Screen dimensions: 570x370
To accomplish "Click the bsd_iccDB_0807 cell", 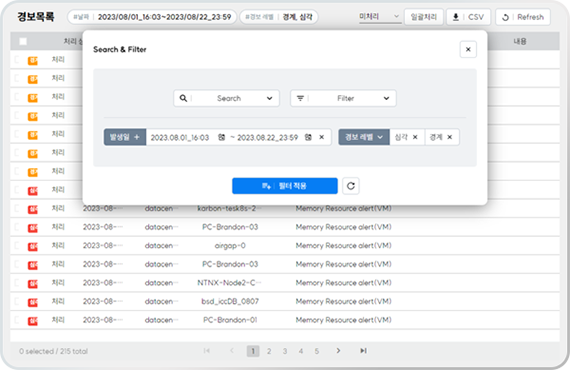I will pyautogui.click(x=230, y=301).
